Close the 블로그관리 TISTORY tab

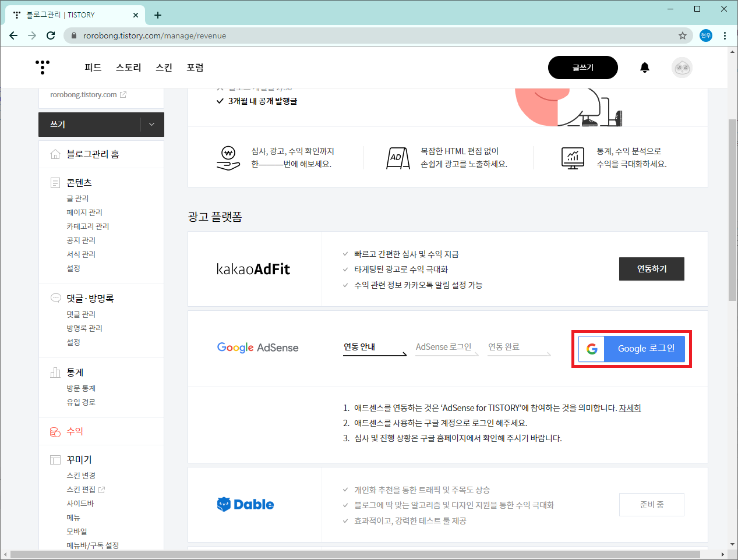click(136, 15)
